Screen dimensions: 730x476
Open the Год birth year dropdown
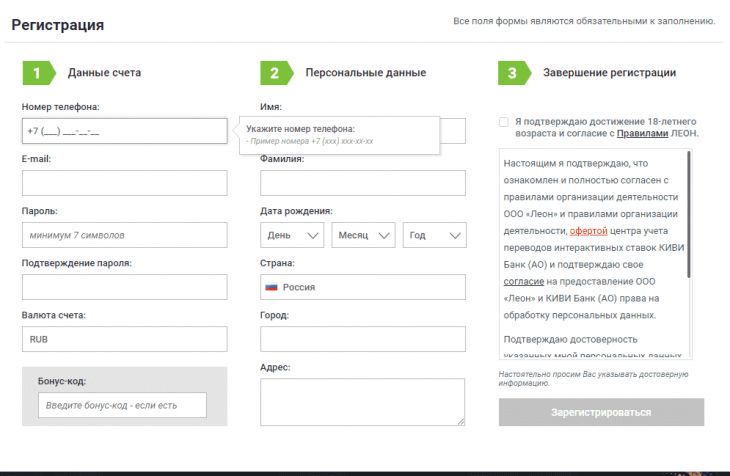coord(434,235)
